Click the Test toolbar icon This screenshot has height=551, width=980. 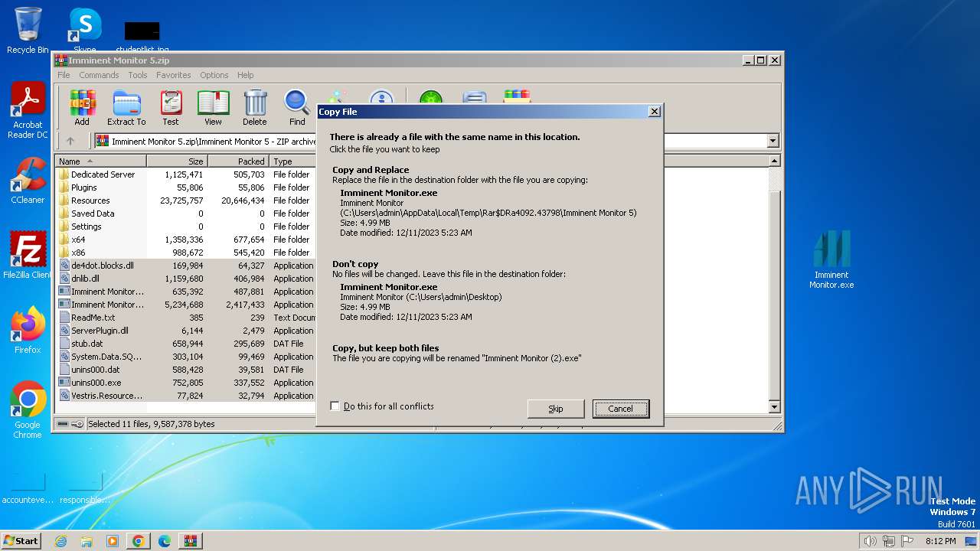click(x=171, y=107)
